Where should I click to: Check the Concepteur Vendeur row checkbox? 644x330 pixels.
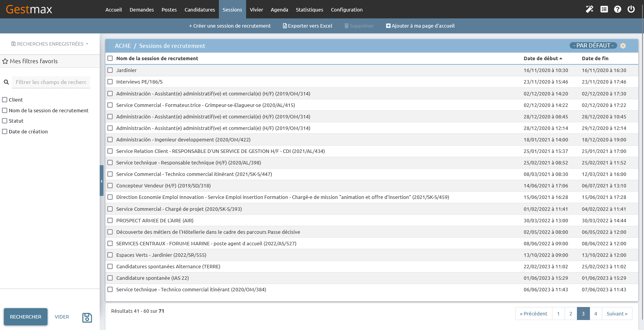pos(110,186)
